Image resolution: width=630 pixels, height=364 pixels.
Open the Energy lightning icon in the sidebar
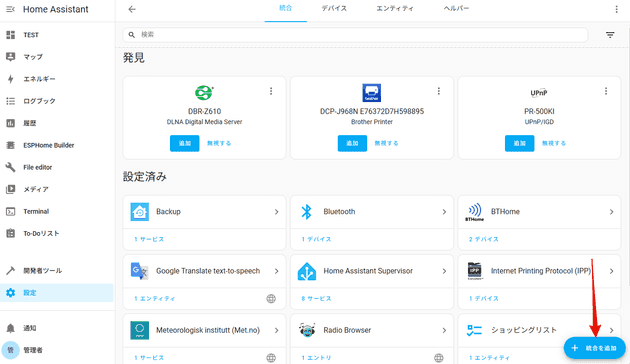10,79
